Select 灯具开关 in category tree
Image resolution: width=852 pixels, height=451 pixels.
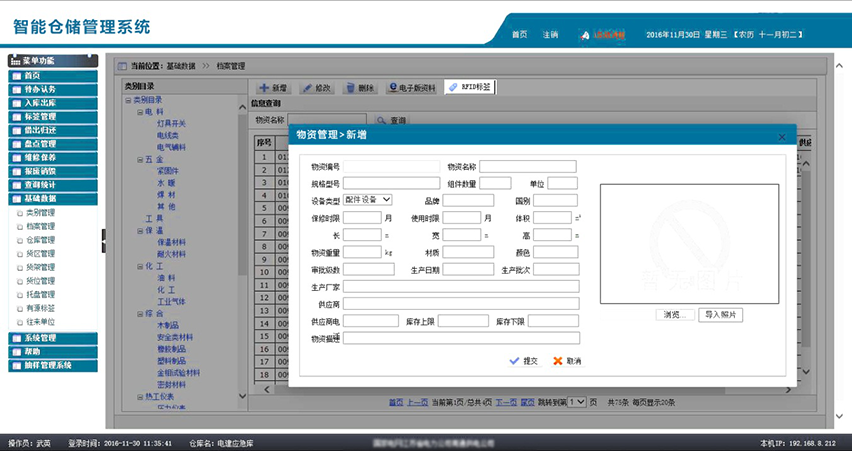pyautogui.click(x=171, y=124)
